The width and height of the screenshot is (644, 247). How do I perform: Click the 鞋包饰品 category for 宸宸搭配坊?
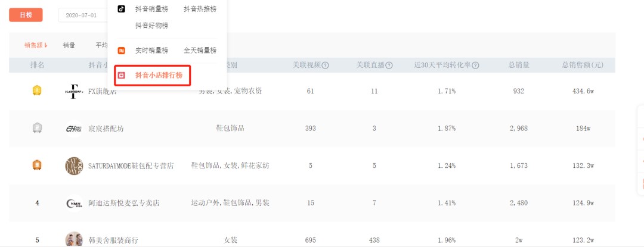tap(230, 128)
